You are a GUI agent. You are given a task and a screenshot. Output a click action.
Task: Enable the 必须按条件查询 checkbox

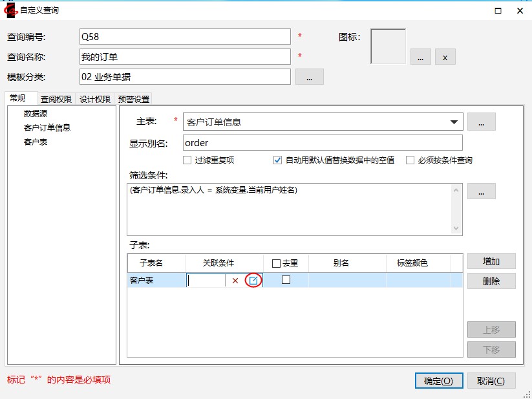[x=410, y=160]
